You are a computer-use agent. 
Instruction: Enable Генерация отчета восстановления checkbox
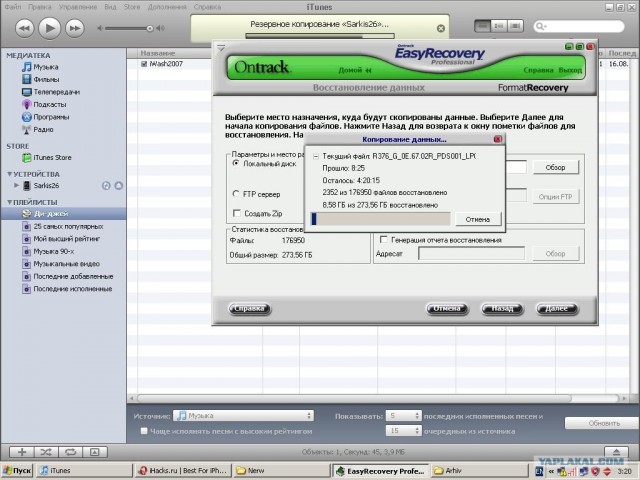pyautogui.click(x=383, y=240)
